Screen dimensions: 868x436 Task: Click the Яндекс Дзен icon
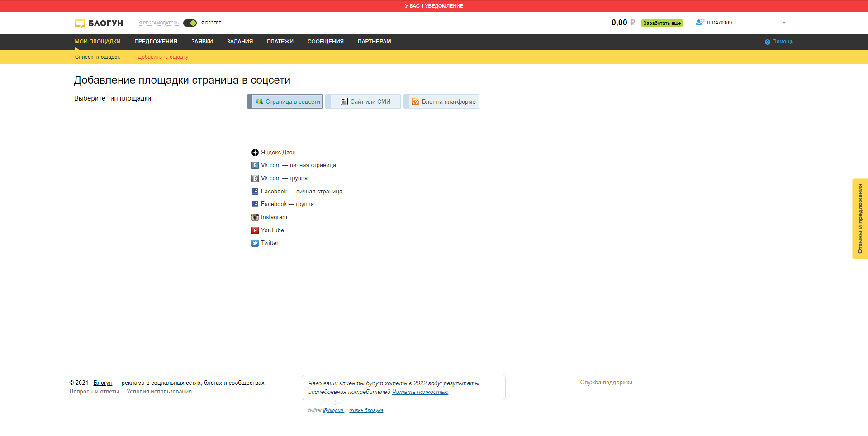[x=255, y=153]
